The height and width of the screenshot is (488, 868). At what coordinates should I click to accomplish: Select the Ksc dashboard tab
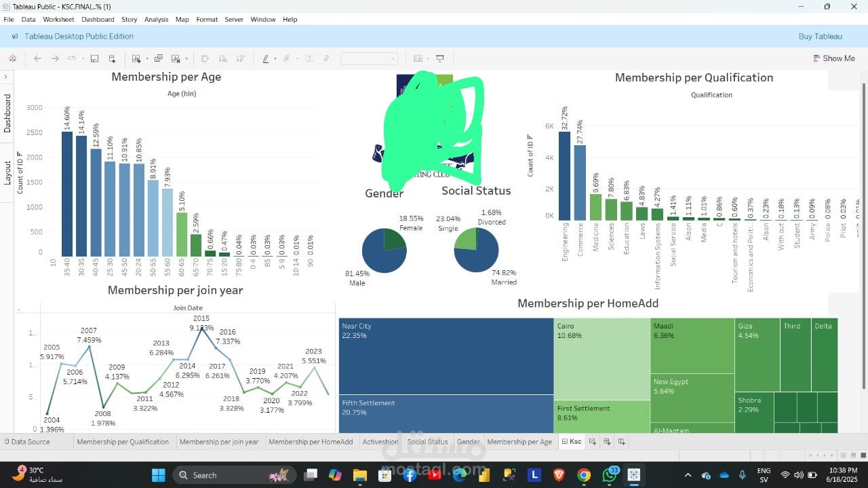click(572, 442)
